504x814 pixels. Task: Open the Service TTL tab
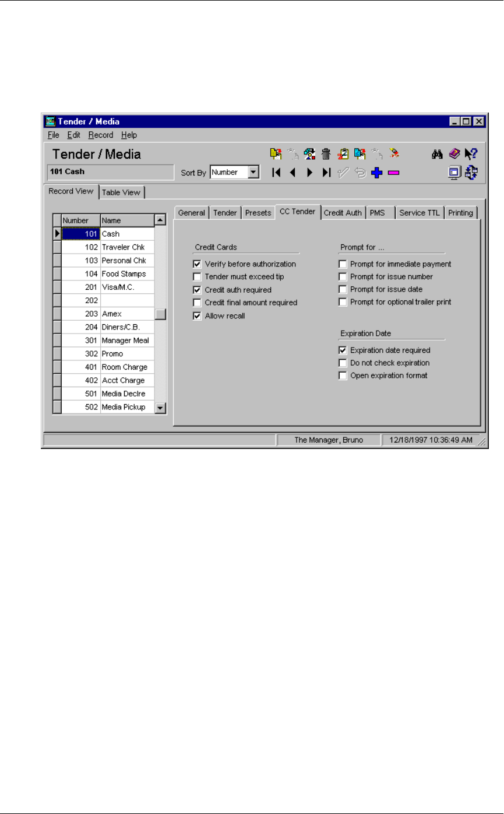point(420,213)
